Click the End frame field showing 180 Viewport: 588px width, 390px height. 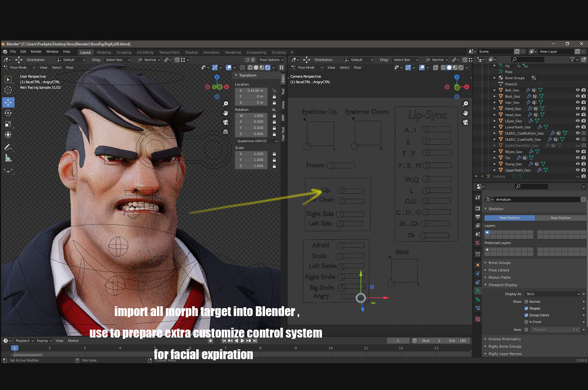pyautogui.click(x=457, y=341)
